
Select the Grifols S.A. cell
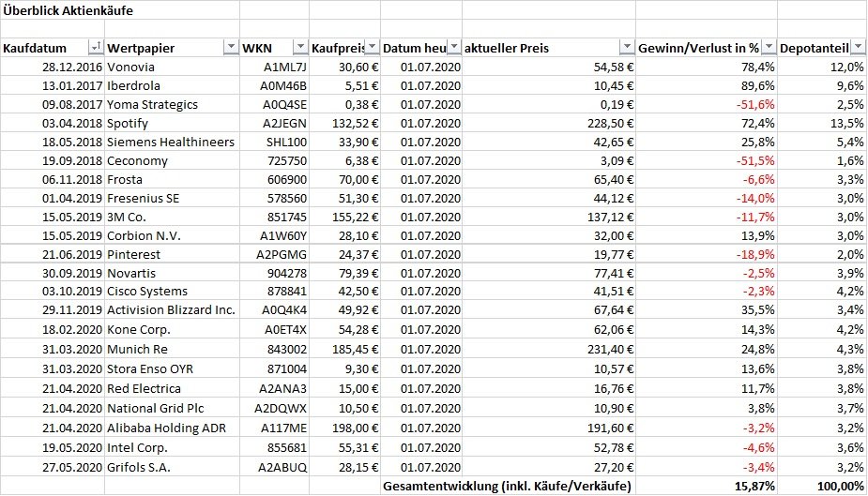[x=172, y=467]
